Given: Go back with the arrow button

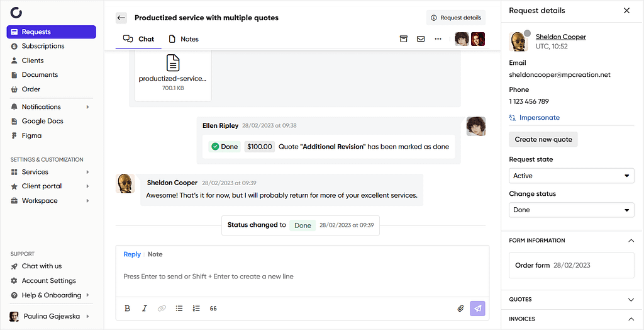Looking at the screenshot, I should coord(121,18).
